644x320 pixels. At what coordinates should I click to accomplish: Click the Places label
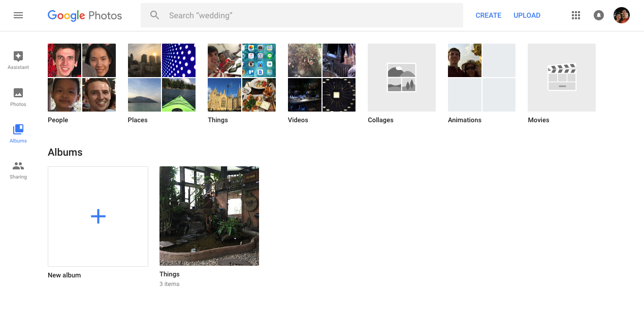pyautogui.click(x=138, y=120)
